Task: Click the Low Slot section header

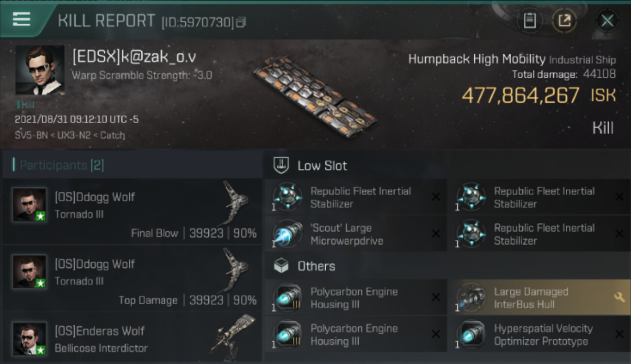Action: tap(322, 166)
